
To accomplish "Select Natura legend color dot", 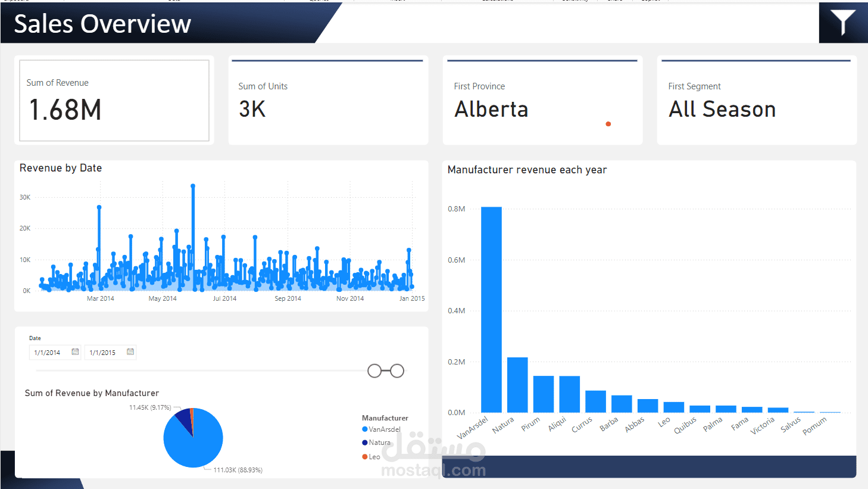I will (365, 443).
